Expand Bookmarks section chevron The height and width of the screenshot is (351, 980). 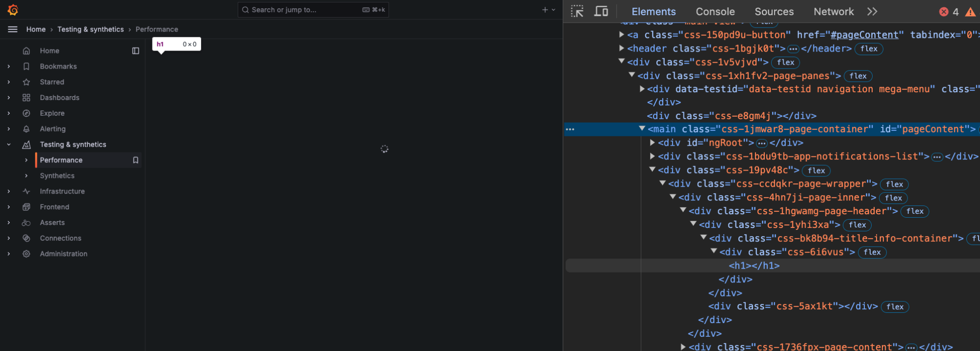(x=9, y=67)
